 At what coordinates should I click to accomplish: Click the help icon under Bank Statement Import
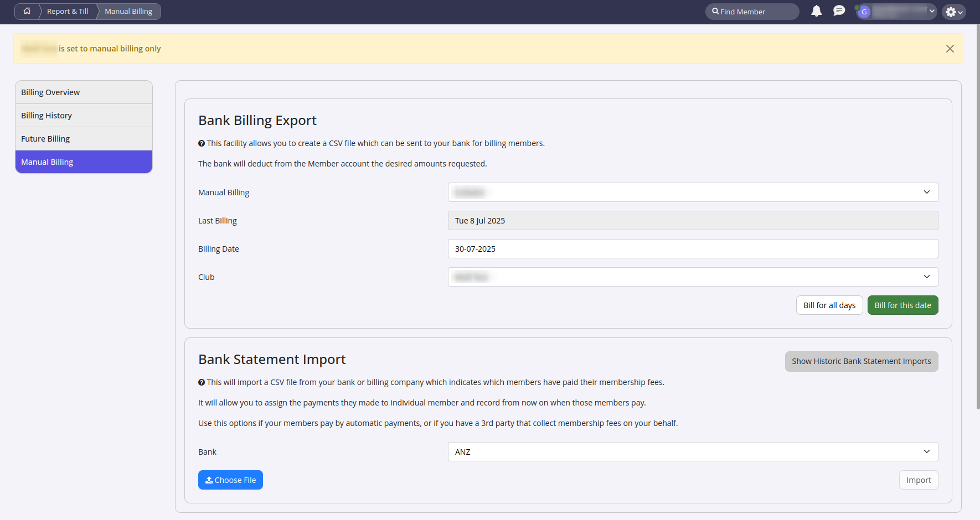(x=202, y=382)
